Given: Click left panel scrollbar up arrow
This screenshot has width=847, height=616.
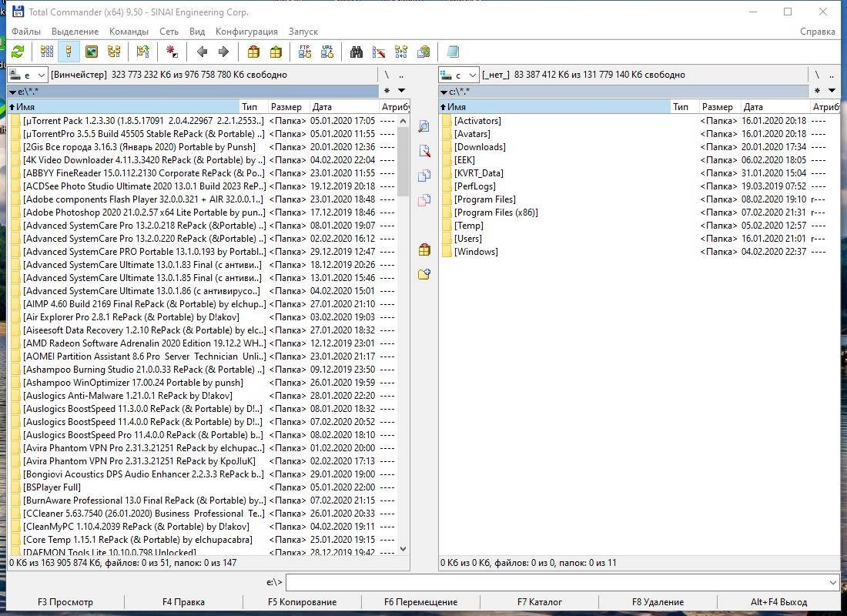Looking at the screenshot, I should 403,121.
